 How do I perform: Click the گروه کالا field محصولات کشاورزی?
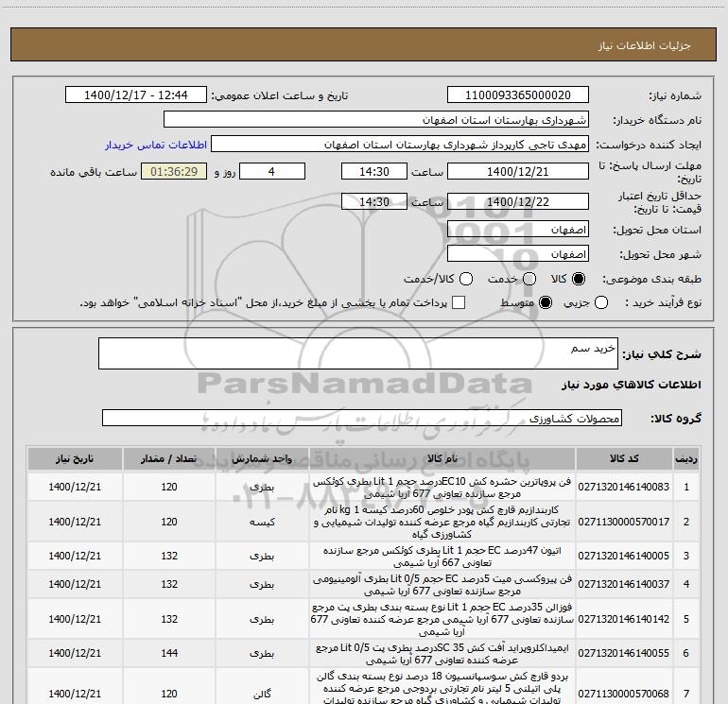click(362, 418)
